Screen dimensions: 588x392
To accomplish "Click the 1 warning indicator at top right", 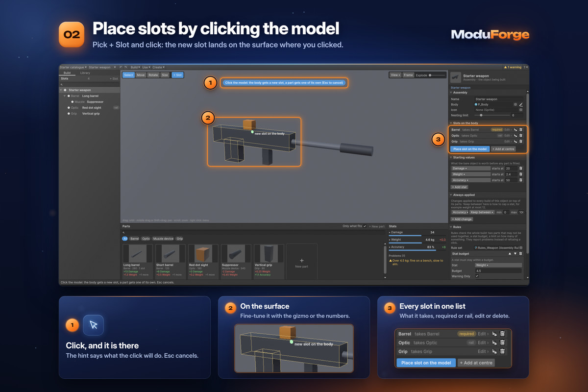I will pos(513,67).
